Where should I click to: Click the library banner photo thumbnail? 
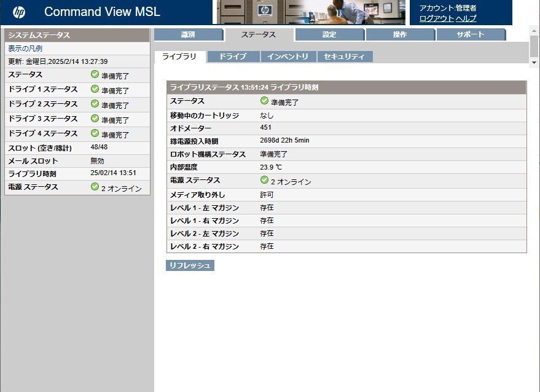pyautogui.click(x=311, y=12)
